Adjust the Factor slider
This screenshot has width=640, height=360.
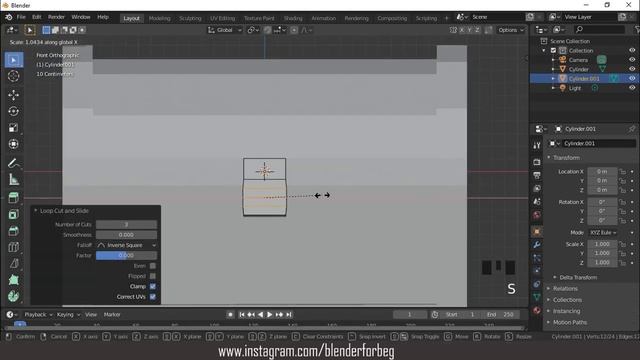126,256
